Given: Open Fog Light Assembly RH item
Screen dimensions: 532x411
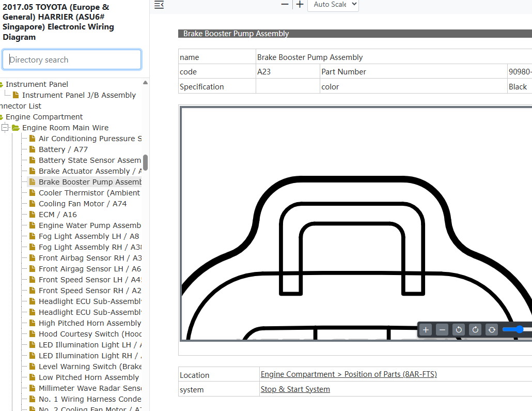Looking at the screenshot, I should (x=90, y=247).
